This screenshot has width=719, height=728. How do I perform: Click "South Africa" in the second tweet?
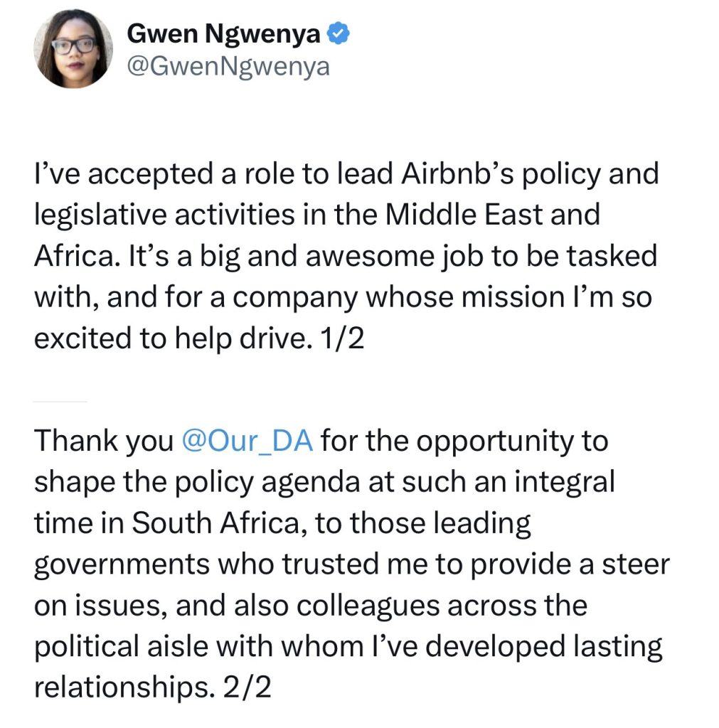pyautogui.click(x=208, y=524)
